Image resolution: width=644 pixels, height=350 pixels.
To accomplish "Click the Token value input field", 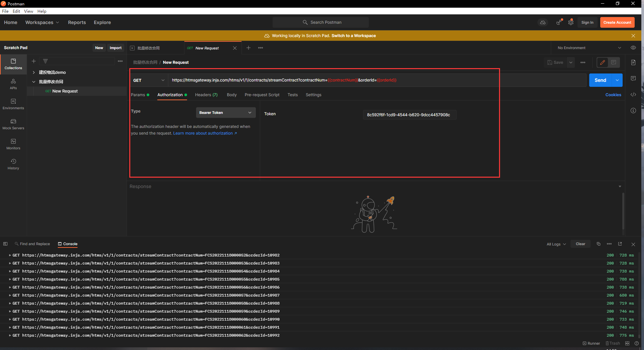I will [x=410, y=115].
